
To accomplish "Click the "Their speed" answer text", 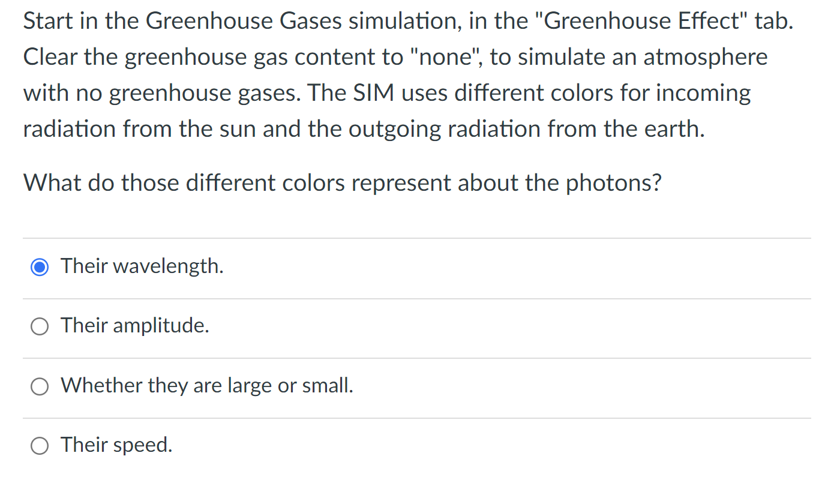I will point(116,445).
